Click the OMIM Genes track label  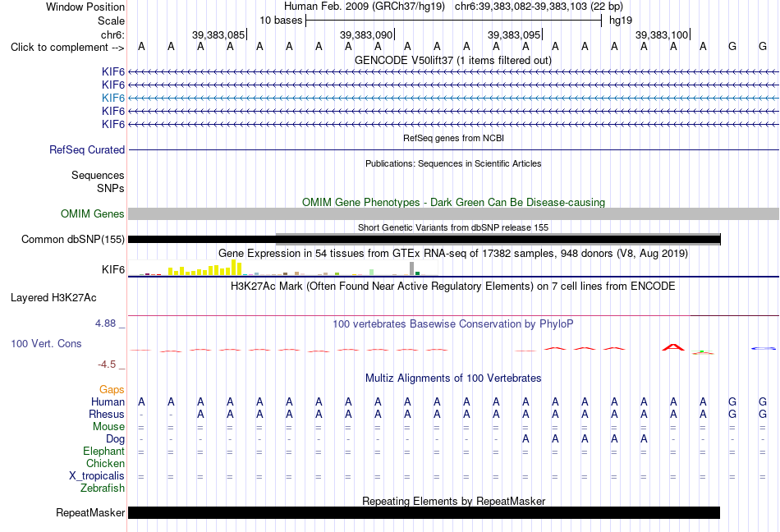tap(93, 213)
